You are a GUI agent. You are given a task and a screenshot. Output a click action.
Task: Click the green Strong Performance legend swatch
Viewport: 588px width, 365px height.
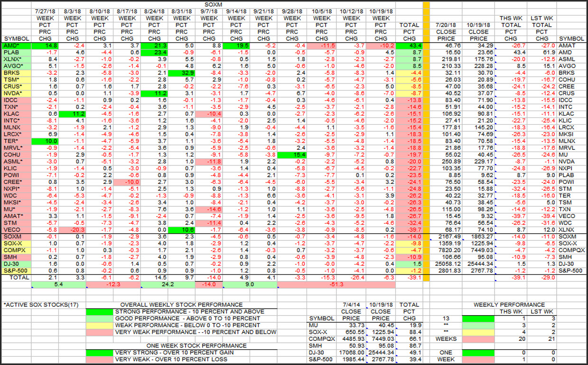coord(100,311)
